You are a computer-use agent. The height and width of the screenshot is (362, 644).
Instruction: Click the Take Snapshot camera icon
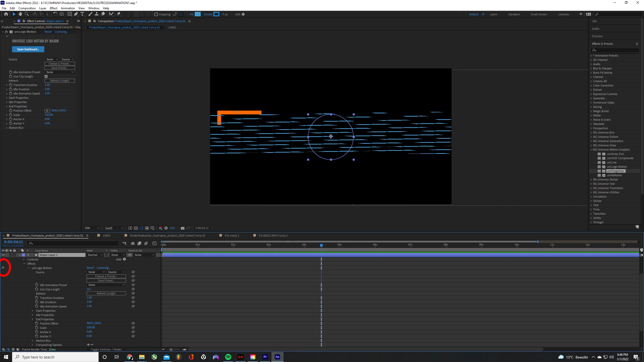tap(183, 228)
